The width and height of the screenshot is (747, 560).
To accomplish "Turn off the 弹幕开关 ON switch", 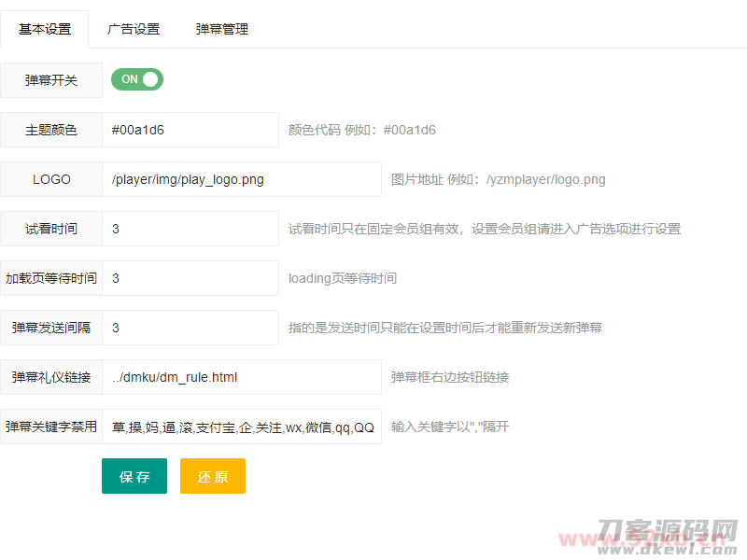I will point(137,79).
